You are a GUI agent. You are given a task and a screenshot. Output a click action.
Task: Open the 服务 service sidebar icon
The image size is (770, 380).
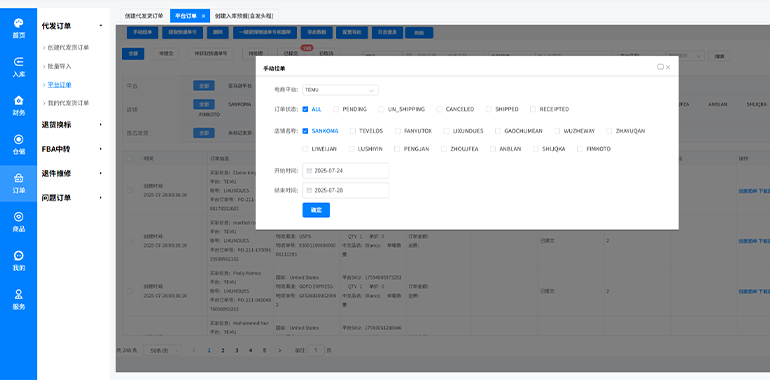tap(18, 300)
